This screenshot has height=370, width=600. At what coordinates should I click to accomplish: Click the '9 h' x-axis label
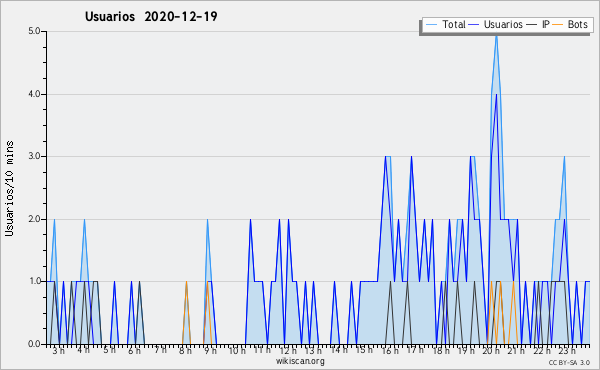coord(210,350)
